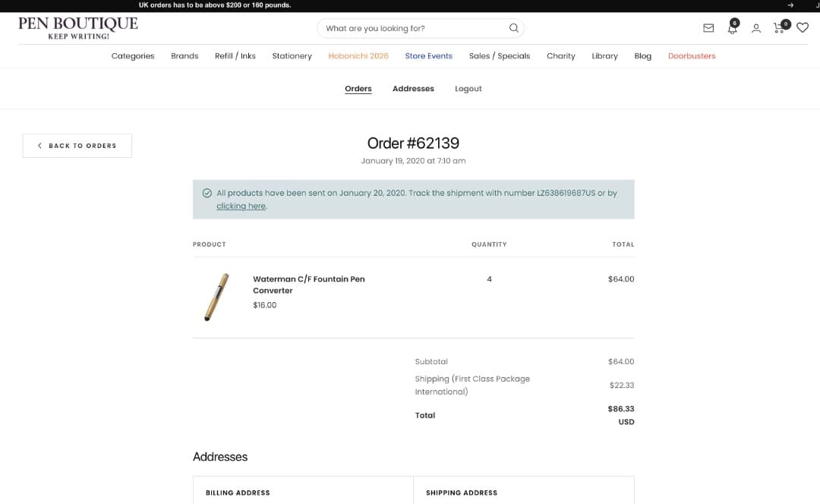Open the Doorbusters menu item

[x=692, y=56]
